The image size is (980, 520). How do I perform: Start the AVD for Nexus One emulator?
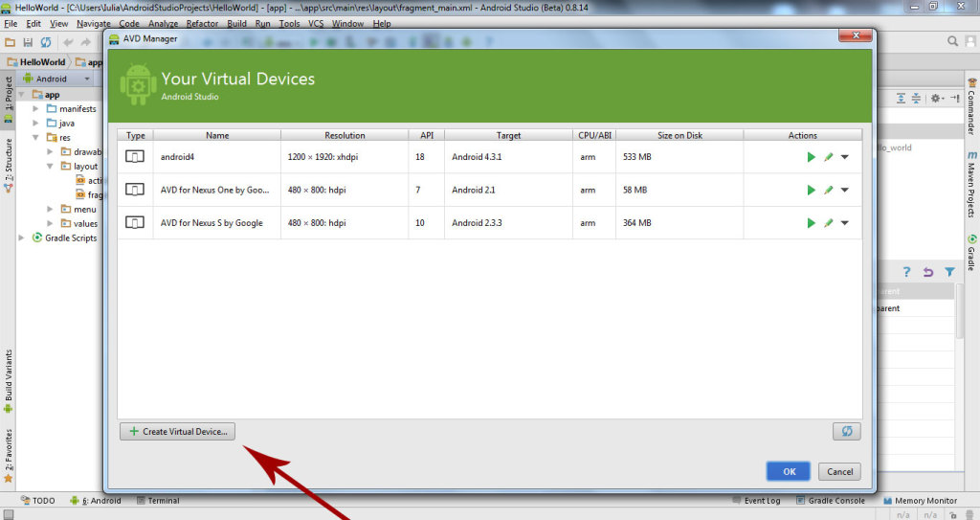click(811, 190)
